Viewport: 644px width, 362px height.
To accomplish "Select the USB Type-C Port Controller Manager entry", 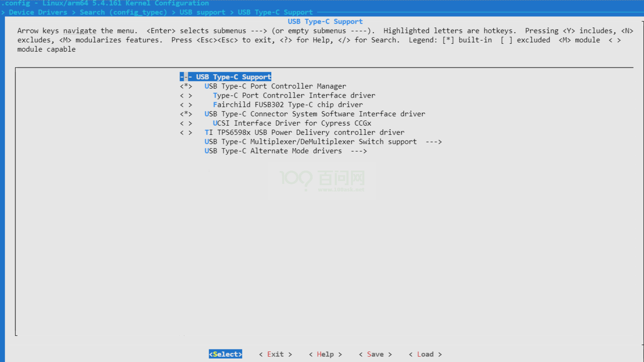I will point(275,86).
